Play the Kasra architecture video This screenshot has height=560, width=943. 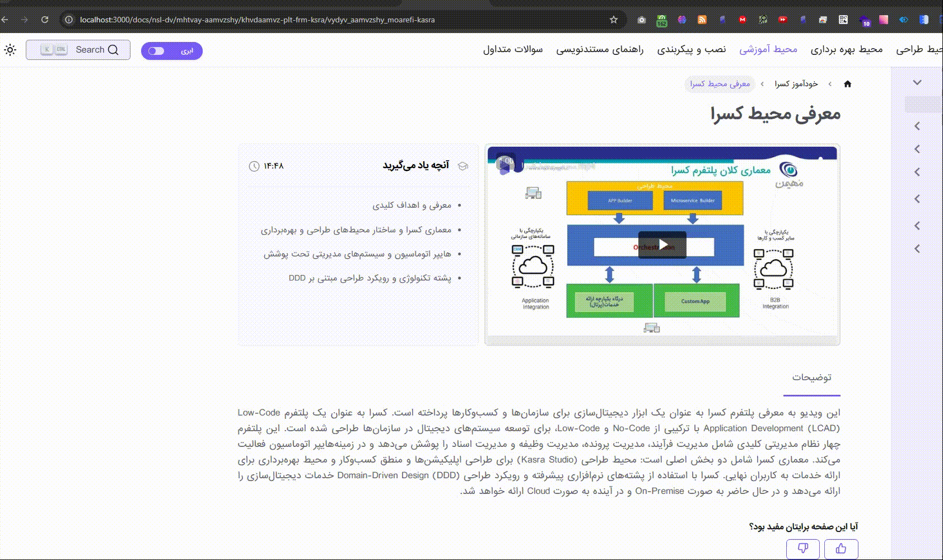click(x=662, y=245)
